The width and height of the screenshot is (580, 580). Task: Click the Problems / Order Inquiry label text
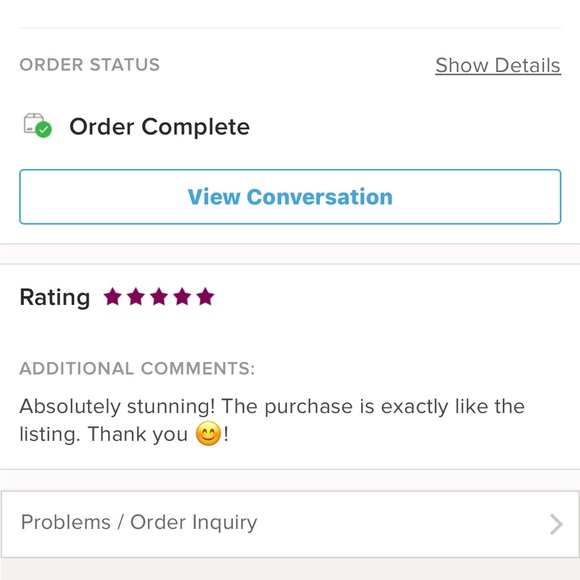pyautogui.click(x=139, y=522)
